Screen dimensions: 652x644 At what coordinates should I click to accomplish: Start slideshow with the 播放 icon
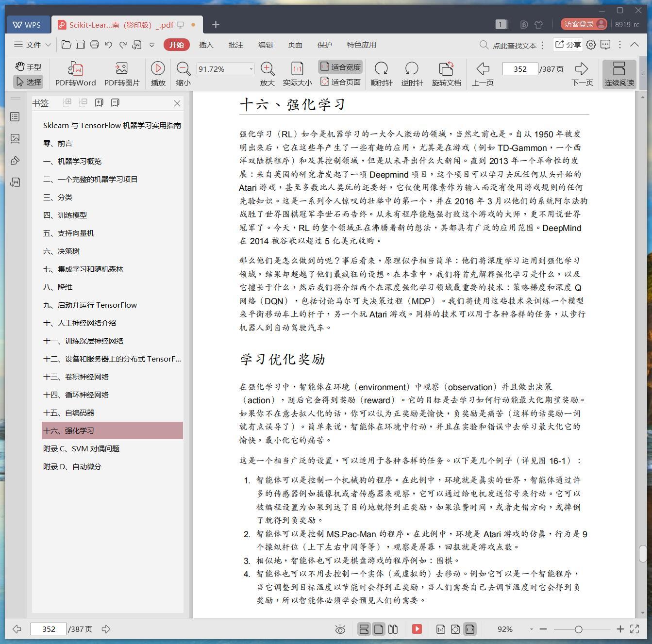pyautogui.click(x=158, y=68)
